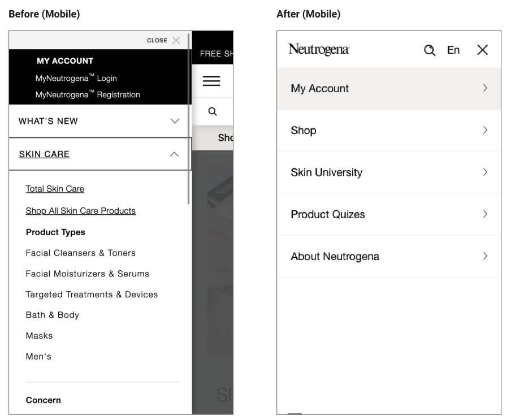Open Shop All Skin Care Products link
Viewport: 511px width, 420px height.
[x=81, y=211]
